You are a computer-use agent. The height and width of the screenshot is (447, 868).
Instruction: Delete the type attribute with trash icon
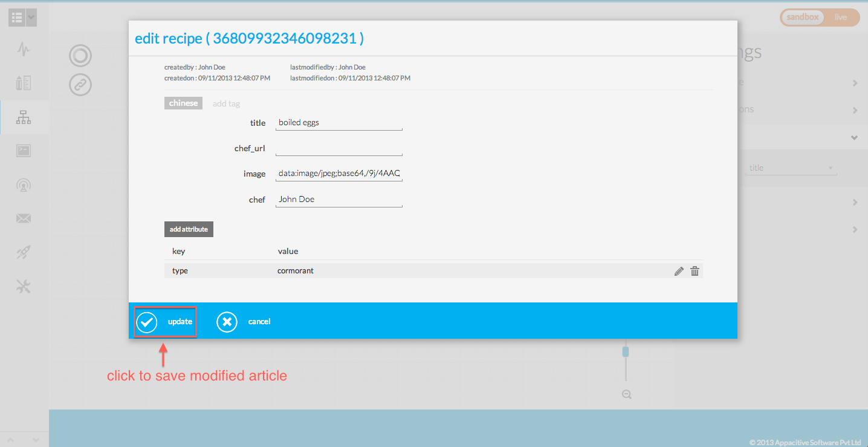click(695, 271)
